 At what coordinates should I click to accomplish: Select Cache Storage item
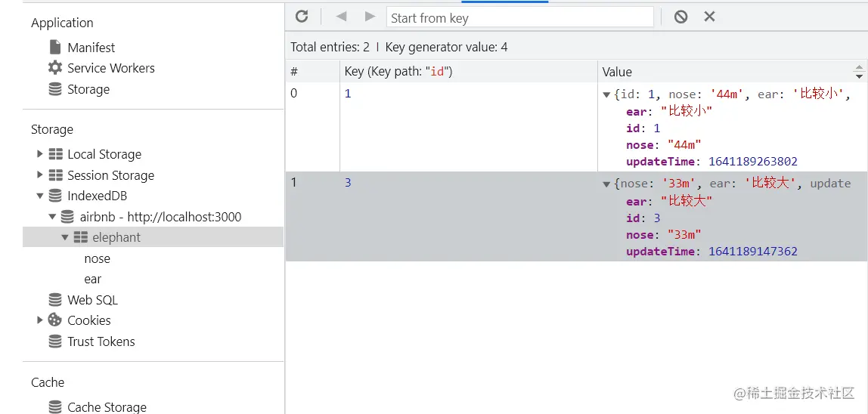coord(107,407)
